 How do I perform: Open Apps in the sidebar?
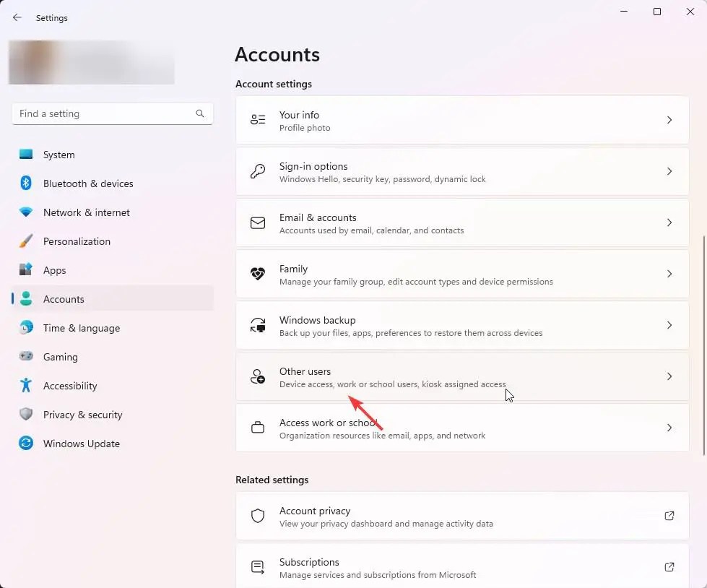[54, 270]
